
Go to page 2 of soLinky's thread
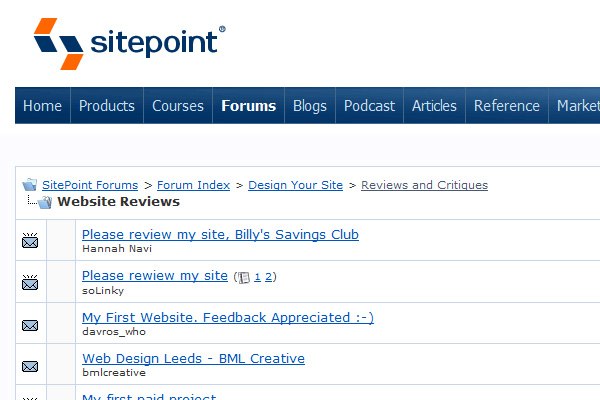pyautogui.click(x=269, y=277)
